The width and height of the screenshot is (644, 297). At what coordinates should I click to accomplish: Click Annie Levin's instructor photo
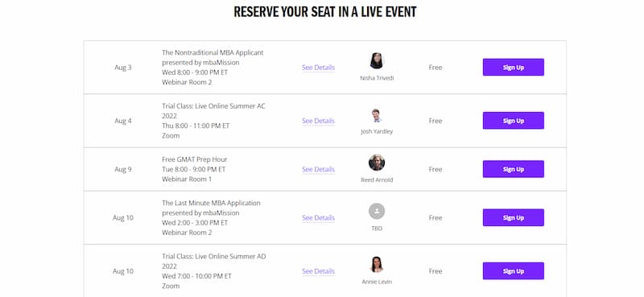[x=377, y=265]
